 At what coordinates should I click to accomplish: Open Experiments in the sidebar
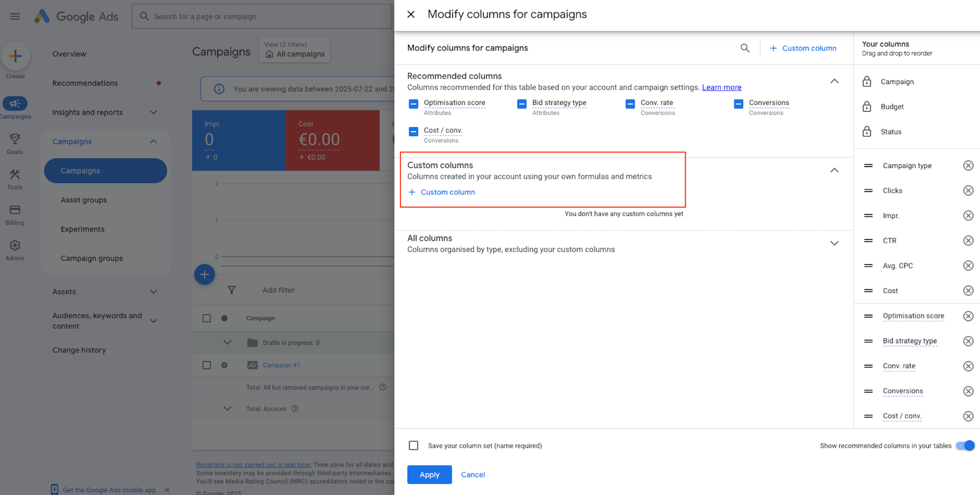(82, 229)
